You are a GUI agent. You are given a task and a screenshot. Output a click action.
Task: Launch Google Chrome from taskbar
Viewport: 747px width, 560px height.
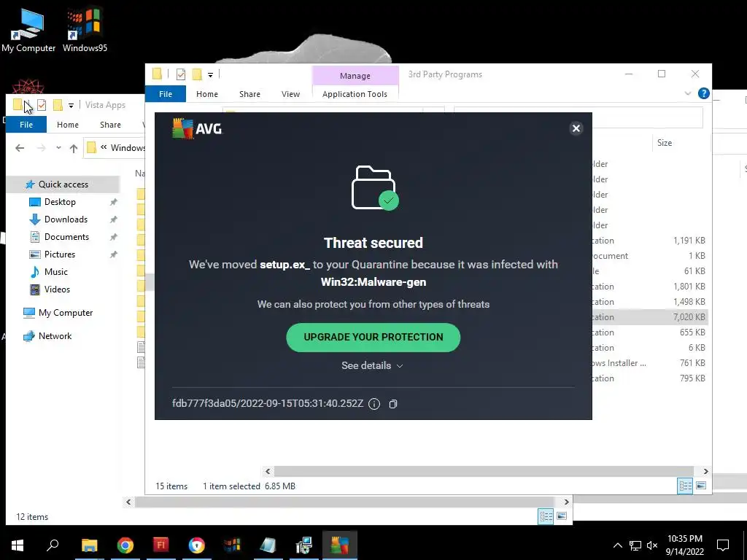125,545
